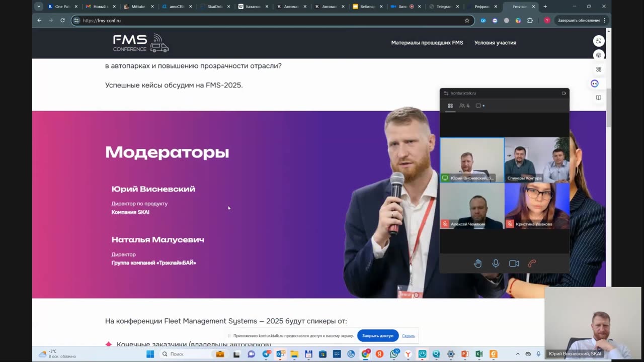The image size is (644, 362).
Task: Open the translate icon in right sidebar
Action: tap(598, 41)
